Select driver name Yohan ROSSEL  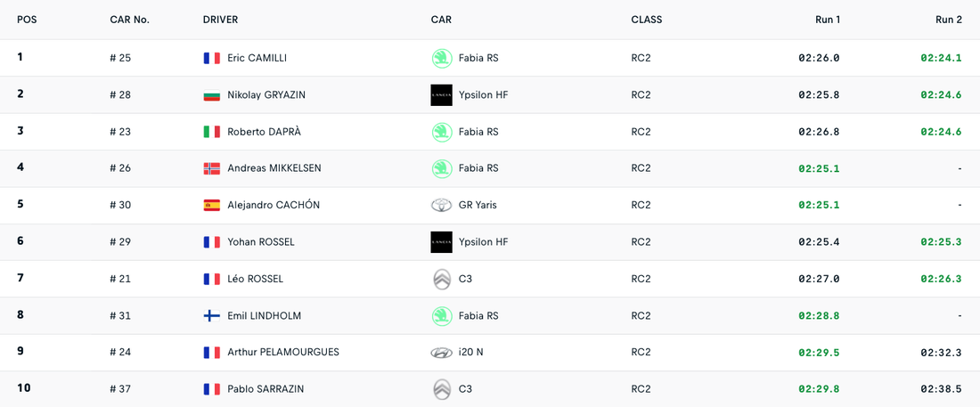tap(260, 242)
